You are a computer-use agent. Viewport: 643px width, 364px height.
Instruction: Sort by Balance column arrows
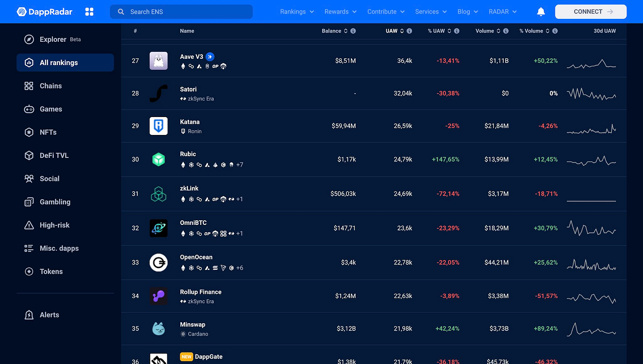pos(345,31)
